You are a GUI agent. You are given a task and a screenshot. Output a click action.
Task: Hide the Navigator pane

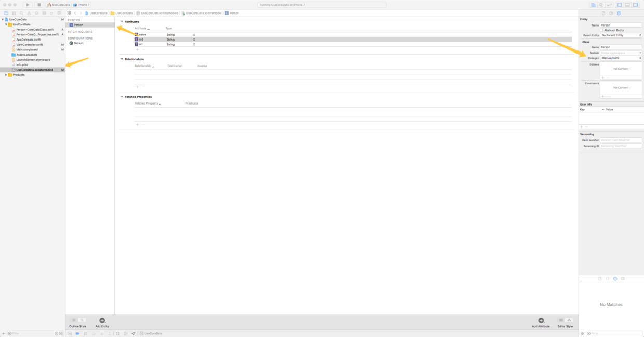pos(619,5)
